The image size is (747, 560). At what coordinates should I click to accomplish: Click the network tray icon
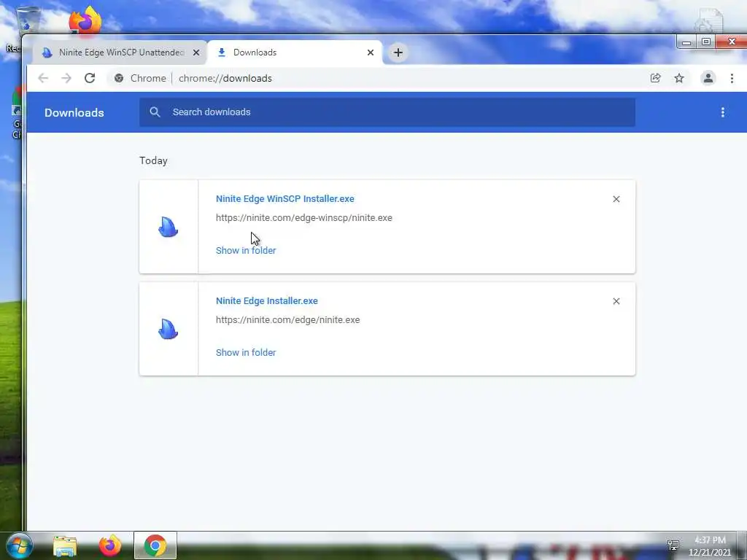click(x=673, y=545)
